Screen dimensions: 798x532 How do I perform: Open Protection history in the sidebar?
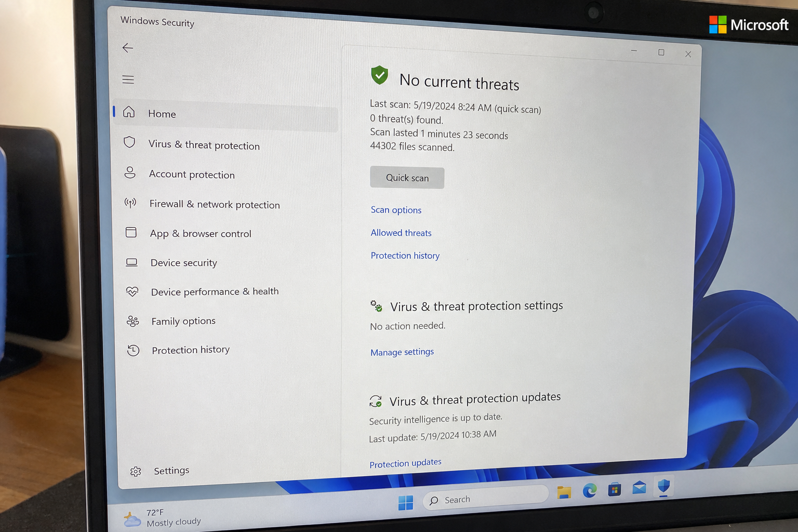[191, 350]
